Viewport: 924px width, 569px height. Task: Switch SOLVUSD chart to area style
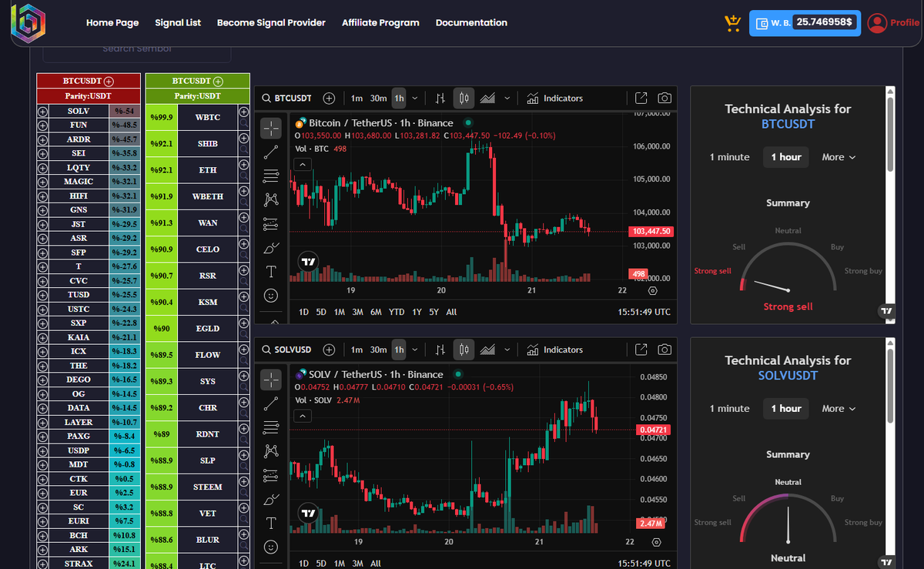click(x=487, y=350)
